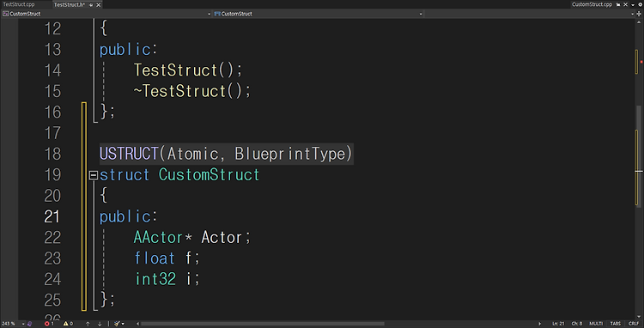Close the TestStruct.h tab
Viewport: 644px width, 328px height.
coord(98,5)
